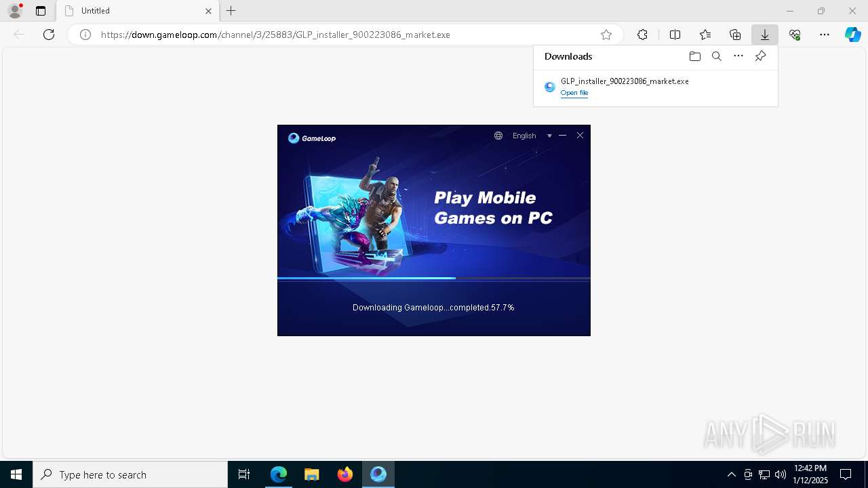This screenshot has width=868, height=488.
Task: Open the Collections icon
Action: 735,35
